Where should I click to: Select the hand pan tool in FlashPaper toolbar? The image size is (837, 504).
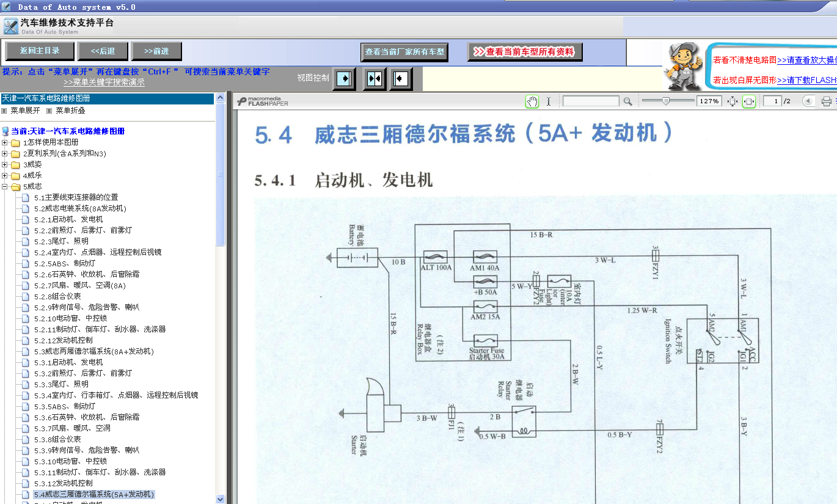click(532, 101)
